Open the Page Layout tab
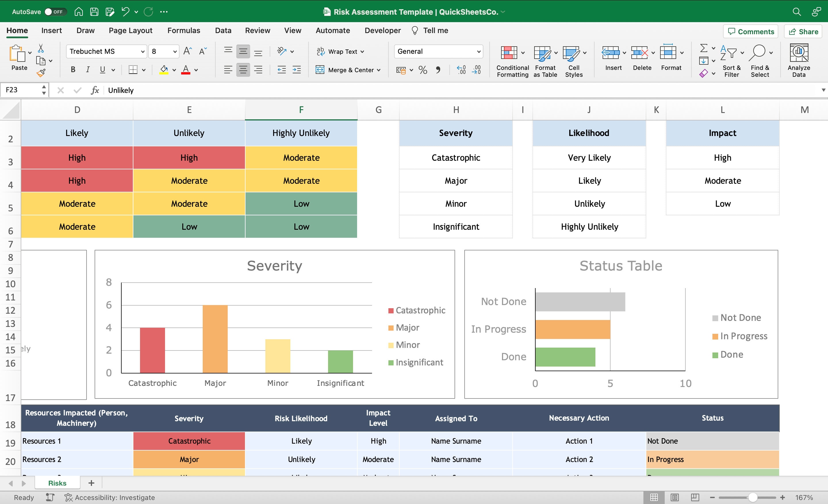828x504 pixels. click(x=131, y=30)
